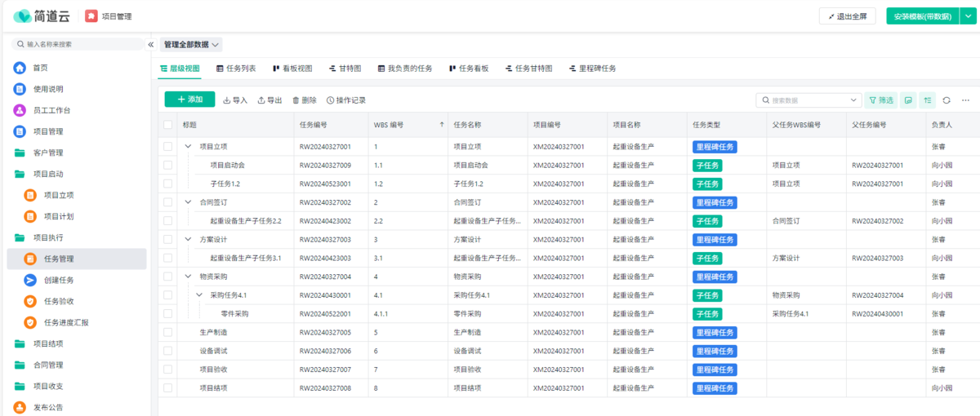980x416 pixels.
Task: Collapse the 合同签订 tree row
Action: (189, 202)
